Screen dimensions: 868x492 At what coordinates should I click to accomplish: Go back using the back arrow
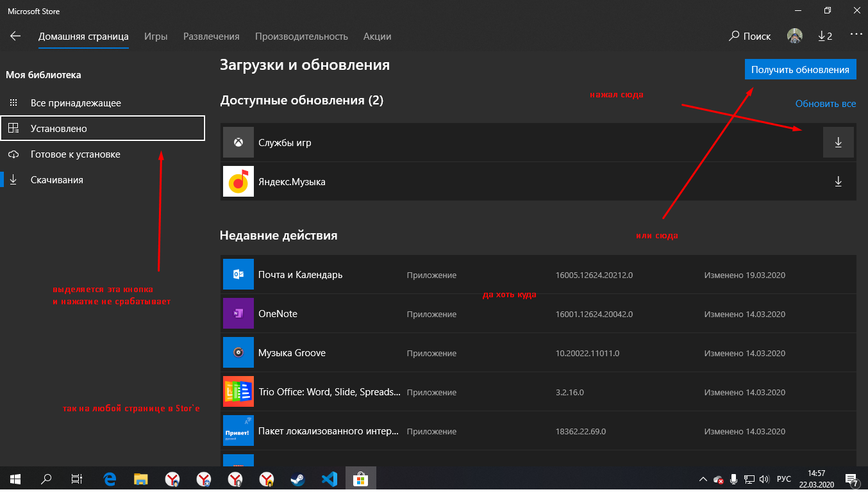coord(15,37)
